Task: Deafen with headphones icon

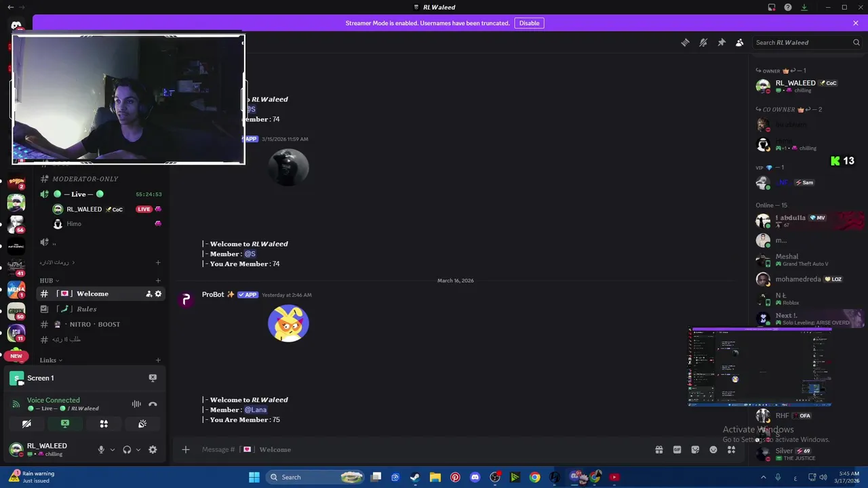Action: 127,449
